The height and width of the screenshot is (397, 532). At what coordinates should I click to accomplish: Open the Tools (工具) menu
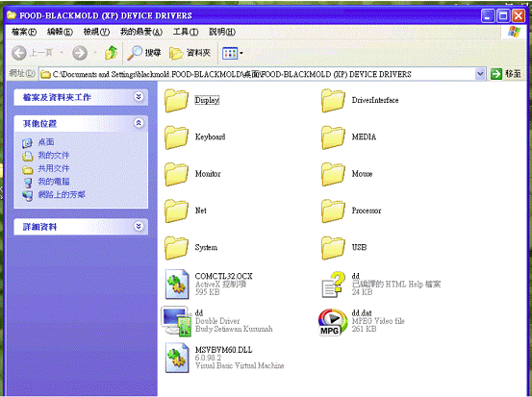pyautogui.click(x=186, y=32)
